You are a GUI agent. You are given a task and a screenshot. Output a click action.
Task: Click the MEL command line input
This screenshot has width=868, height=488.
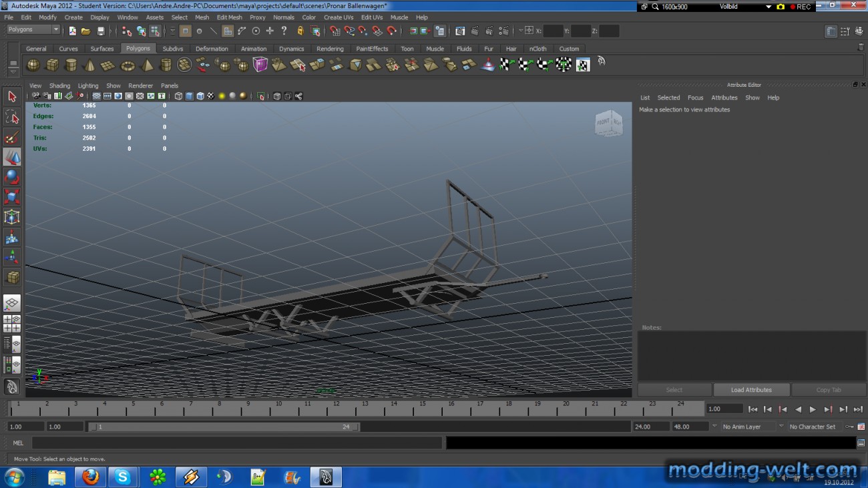coord(237,443)
